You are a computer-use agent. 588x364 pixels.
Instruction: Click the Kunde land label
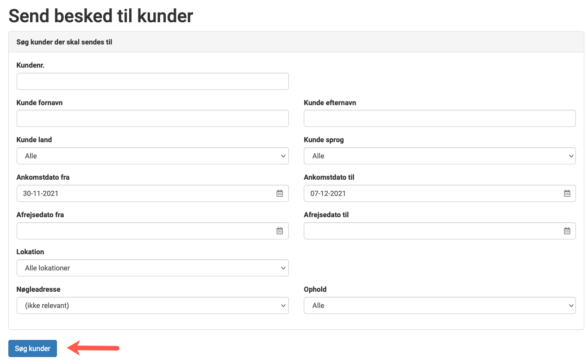(34, 140)
